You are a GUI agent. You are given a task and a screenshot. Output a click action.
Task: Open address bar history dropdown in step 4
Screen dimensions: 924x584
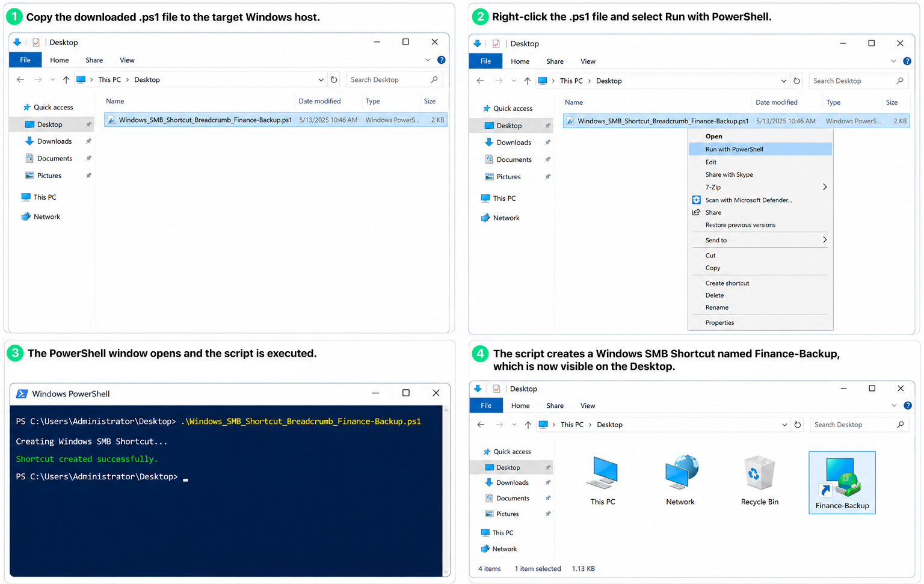point(784,425)
